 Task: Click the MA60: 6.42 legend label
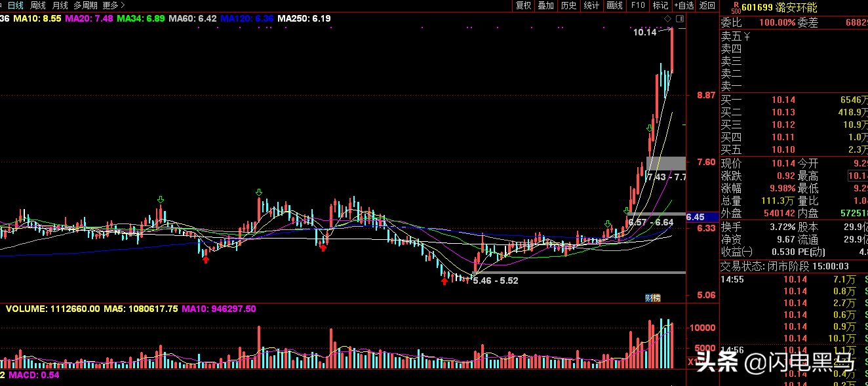tap(193, 18)
